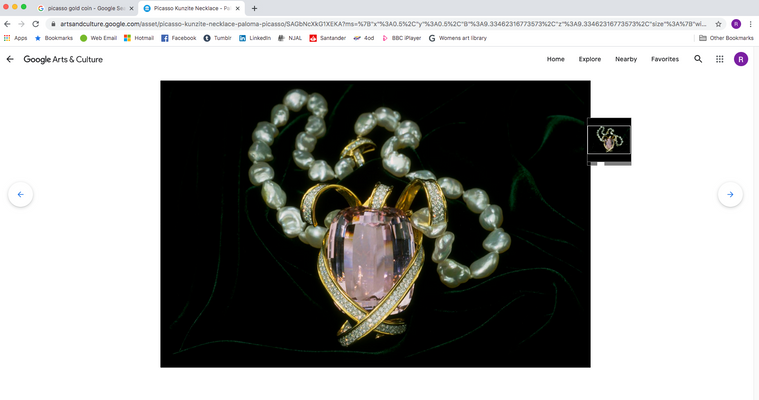This screenshot has width=759, height=400.
Task: Open the Explore nav item
Action: [590, 59]
